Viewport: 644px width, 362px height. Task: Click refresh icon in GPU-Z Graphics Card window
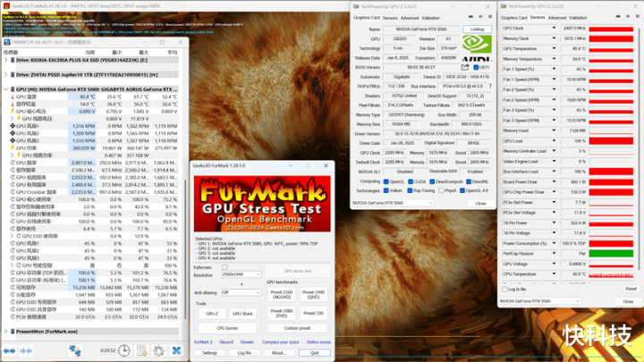pos(480,17)
